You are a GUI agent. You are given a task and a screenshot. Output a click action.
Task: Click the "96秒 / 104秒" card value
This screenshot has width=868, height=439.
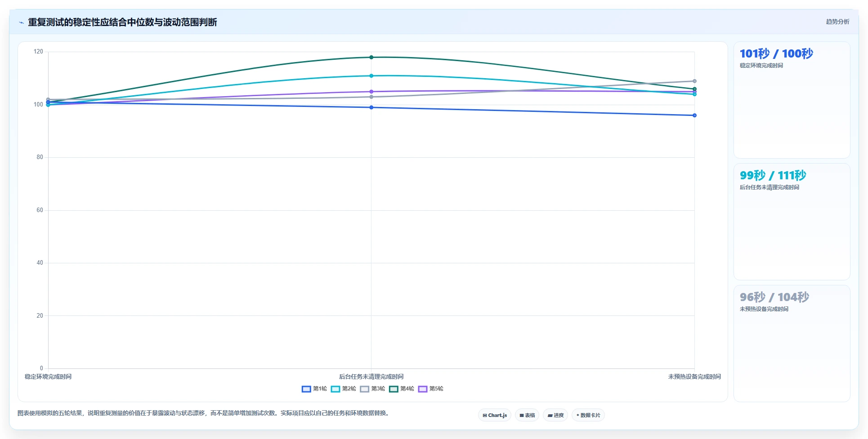[774, 297]
